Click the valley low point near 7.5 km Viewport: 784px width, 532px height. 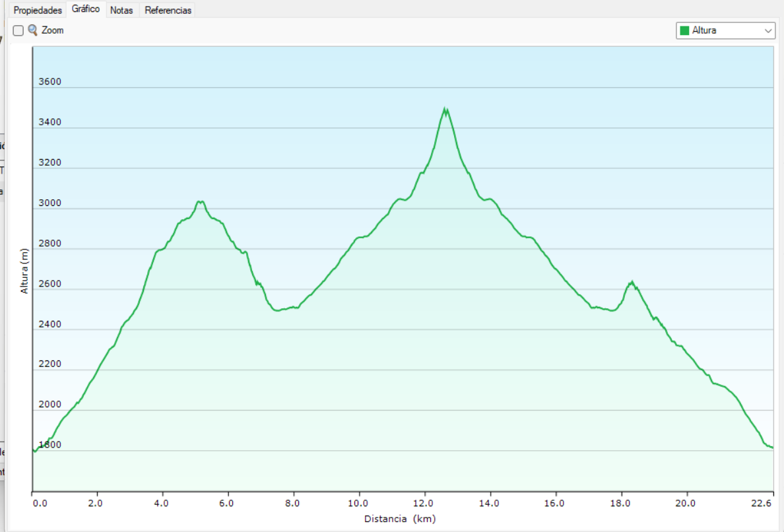tap(278, 310)
